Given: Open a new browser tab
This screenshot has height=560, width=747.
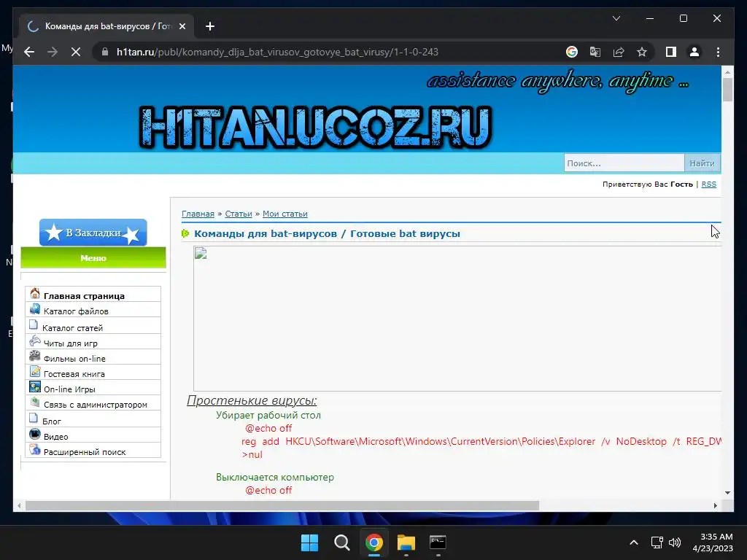Looking at the screenshot, I should point(209,26).
